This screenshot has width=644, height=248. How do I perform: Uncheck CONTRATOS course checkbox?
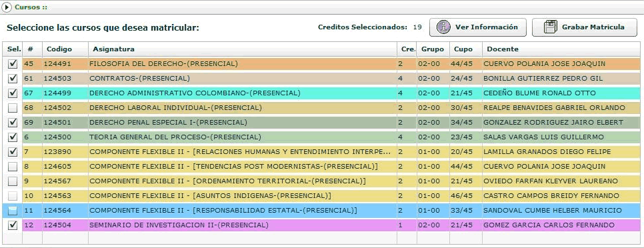pyautogui.click(x=13, y=79)
